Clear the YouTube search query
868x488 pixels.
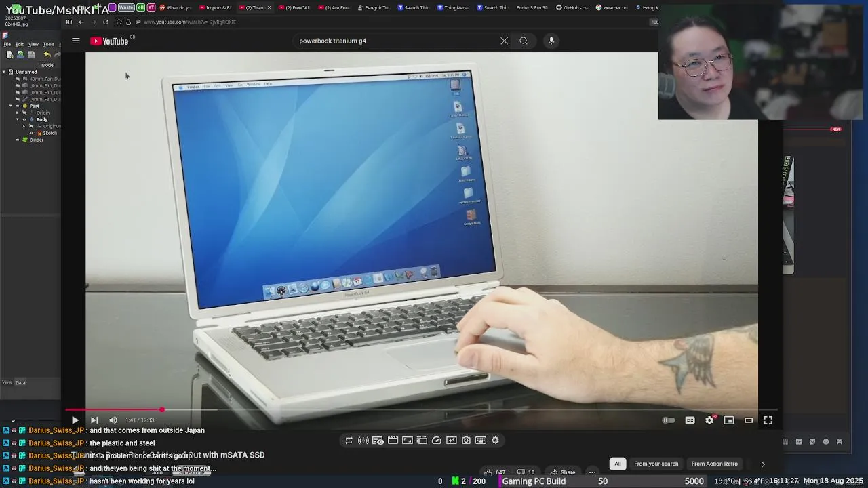504,41
